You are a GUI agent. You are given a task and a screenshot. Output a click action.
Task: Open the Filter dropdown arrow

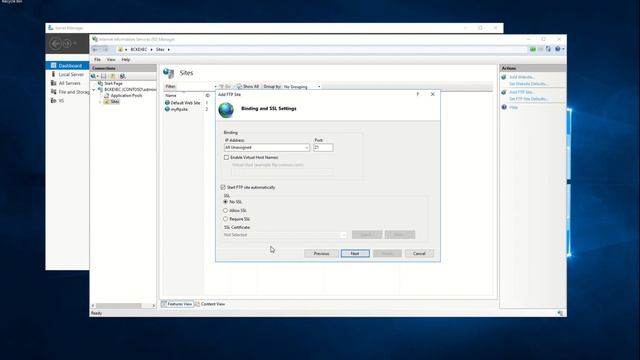click(x=216, y=87)
